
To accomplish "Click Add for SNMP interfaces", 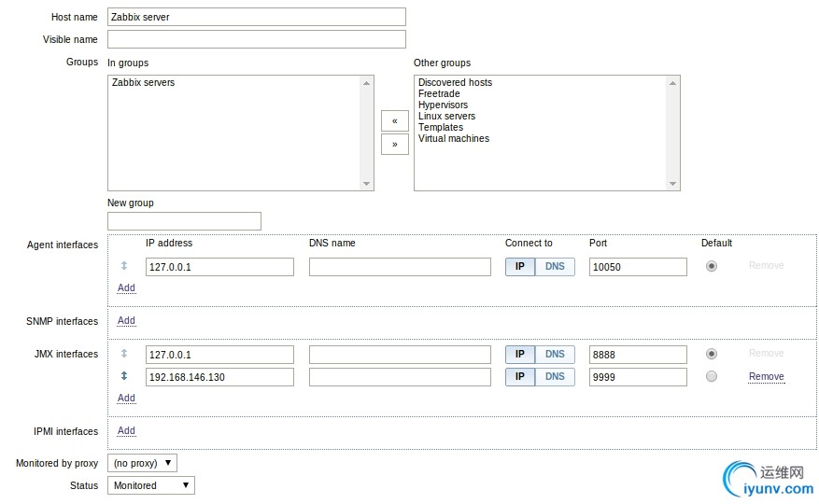I will coord(126,320).
